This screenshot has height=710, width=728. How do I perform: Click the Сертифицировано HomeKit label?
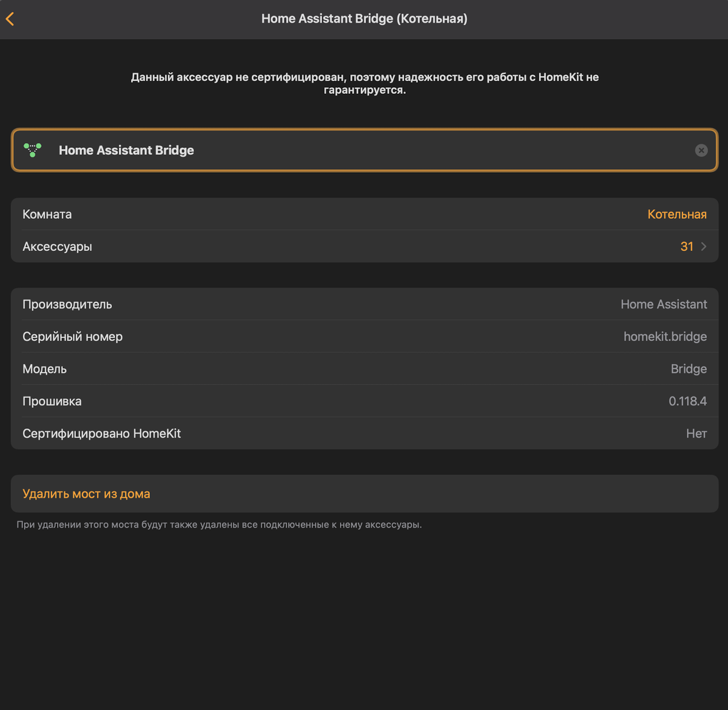coord(102,434)
